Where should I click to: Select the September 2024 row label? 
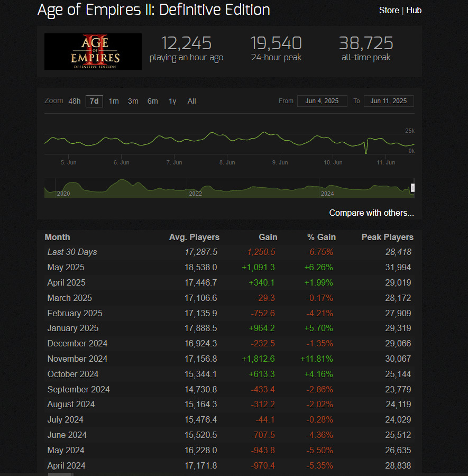(x=78, y=389)
